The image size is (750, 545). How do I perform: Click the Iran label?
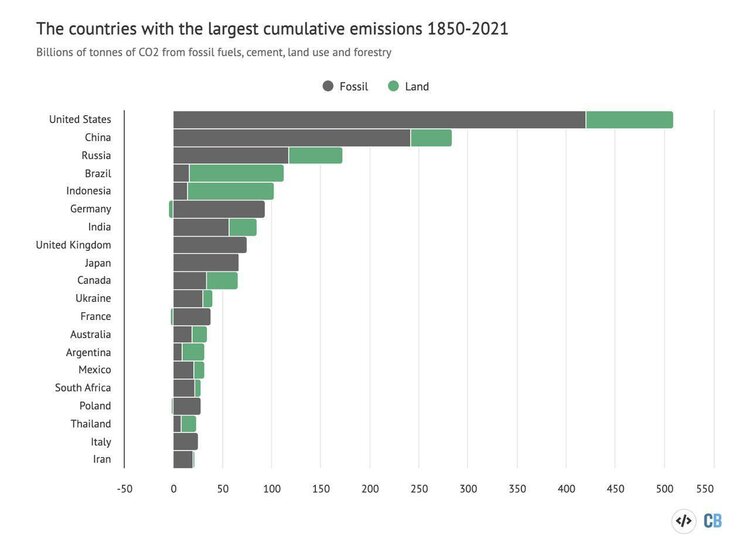[x=102, y=459]
